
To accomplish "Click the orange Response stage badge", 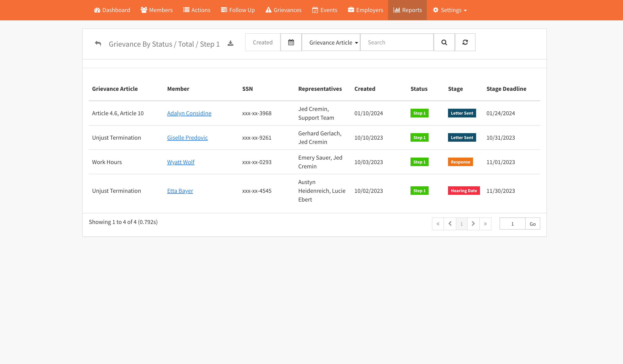I will pos(460,162).
